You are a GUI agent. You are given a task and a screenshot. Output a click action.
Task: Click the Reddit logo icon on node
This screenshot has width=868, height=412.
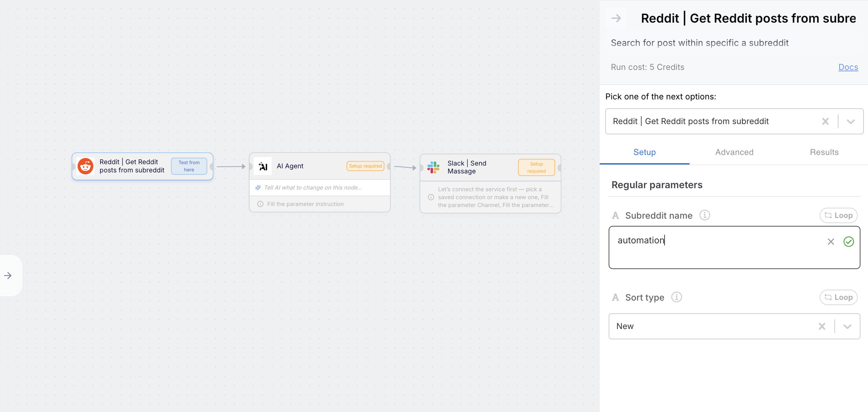click(85, 166)
